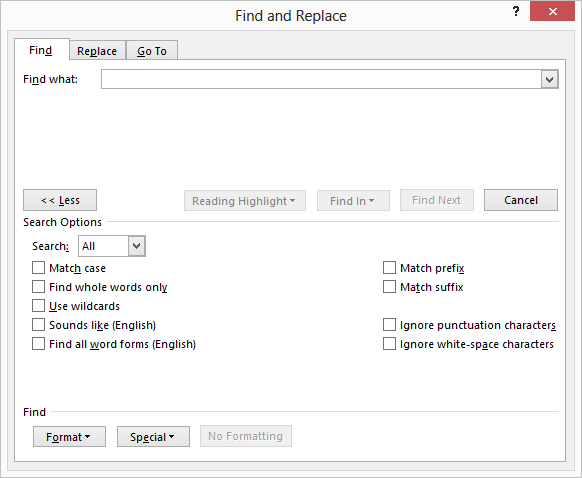Image resolution: width=582 pixels, height=478 pixels.
Task: Enable Sounds like (English) option
Action: [x=38, y=325]
